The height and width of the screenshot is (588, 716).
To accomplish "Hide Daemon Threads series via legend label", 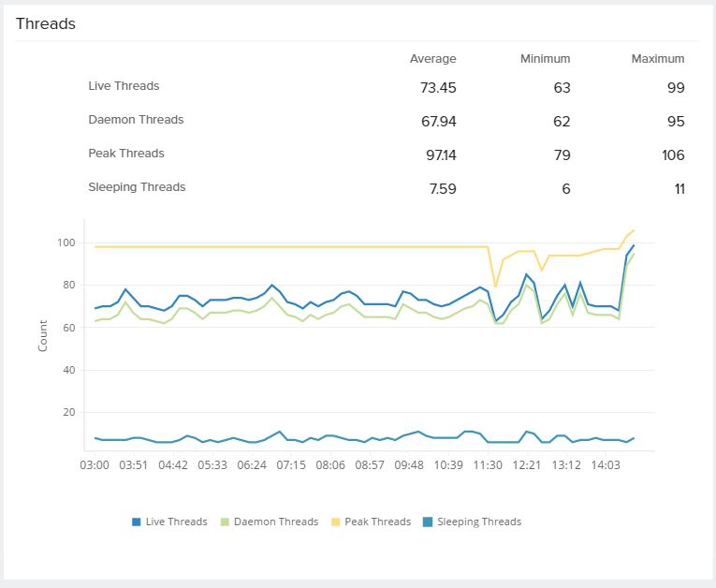I will 274,522.
